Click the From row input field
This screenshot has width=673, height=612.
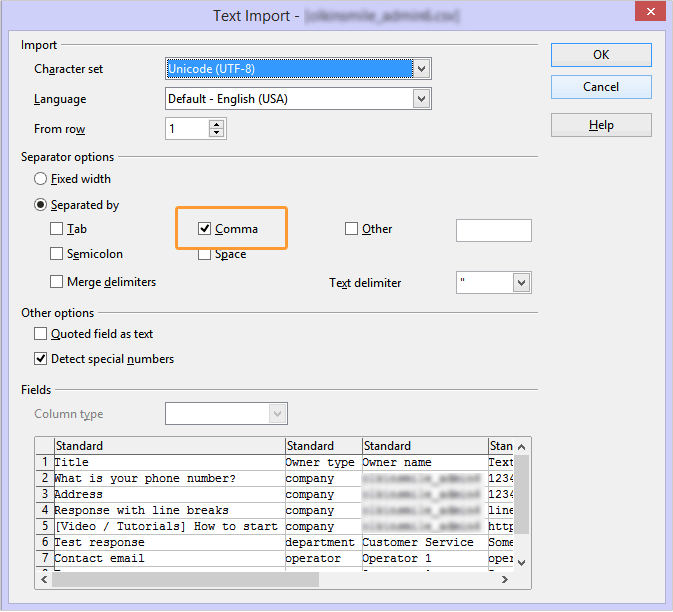click(x=188, y=129)
